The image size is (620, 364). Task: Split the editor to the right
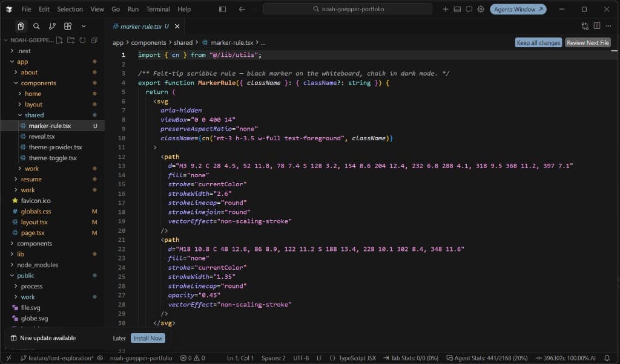(596, 26)
